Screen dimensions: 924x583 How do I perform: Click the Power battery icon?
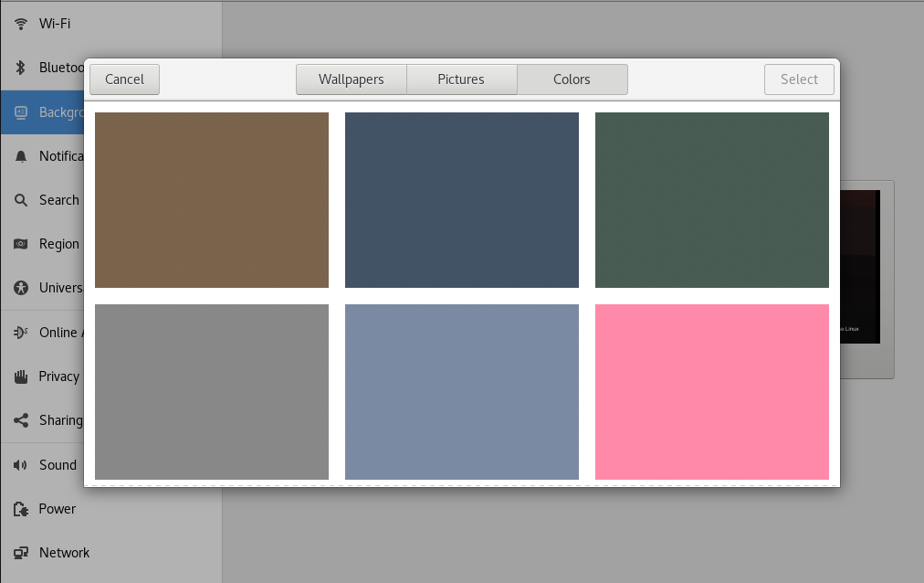pos(21,509)
